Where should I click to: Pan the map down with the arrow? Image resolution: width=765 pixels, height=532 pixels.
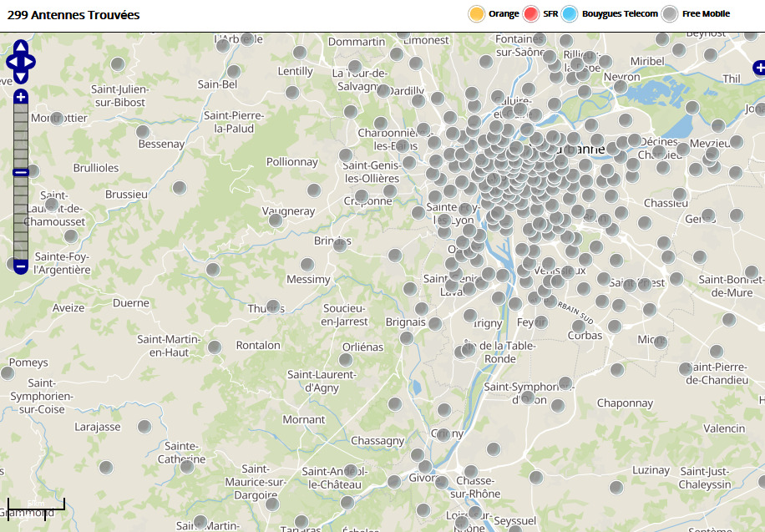[x=21, y=77]
